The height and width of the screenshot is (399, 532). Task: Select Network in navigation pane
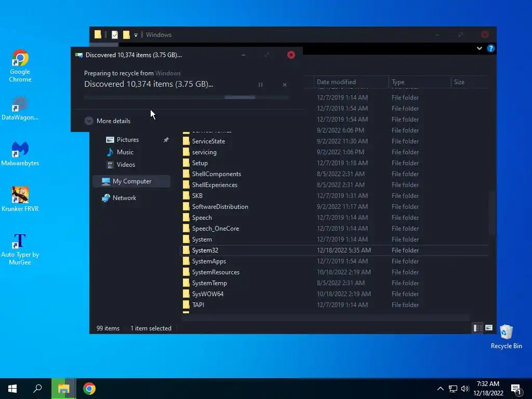[x=124, y=198]
